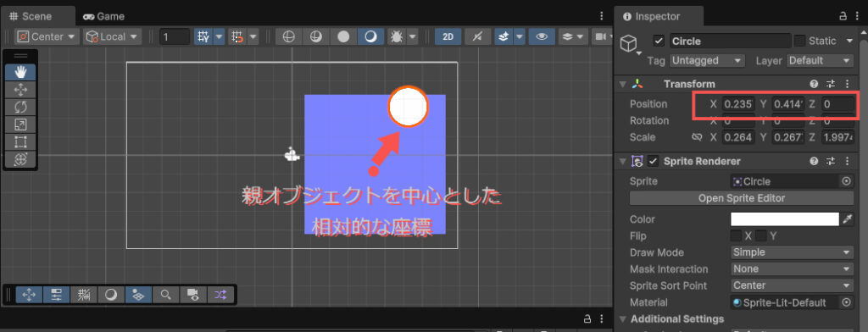868x332 pixels.
Task: Toggle the 2D view mode
Action: pyautogui.click(x=448, y=37)
